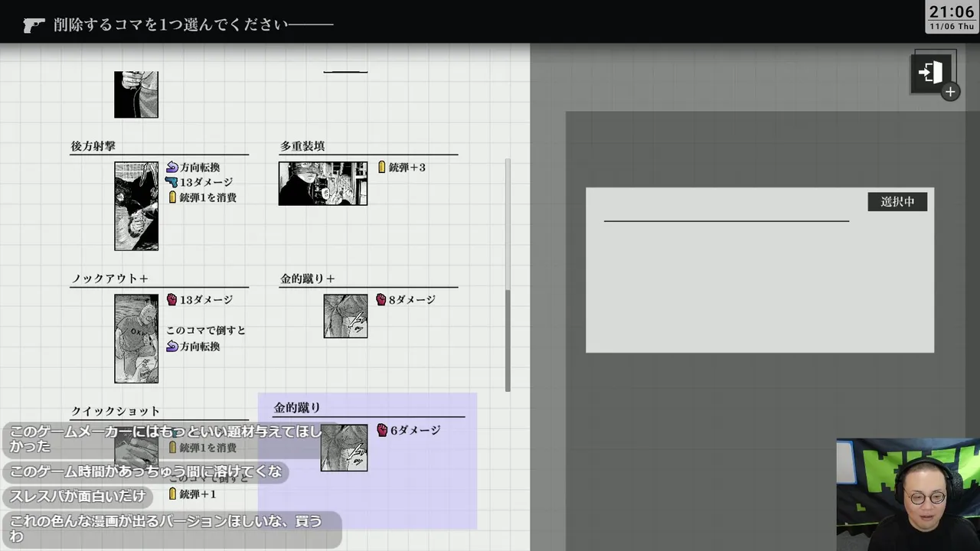This screenshot has width=980, height=551.
Task: Click the 方向転換 turn icon under 後方射撃
Action: (x=172, y=167)
